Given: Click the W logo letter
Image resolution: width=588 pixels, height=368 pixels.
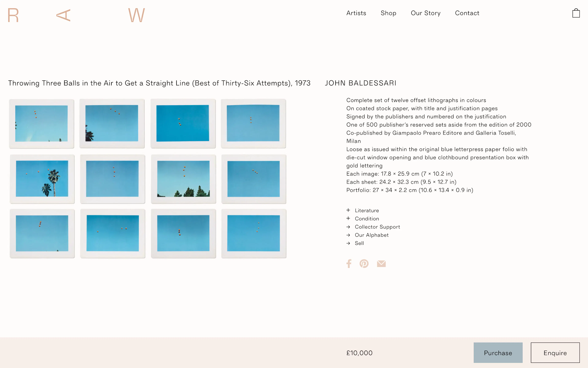Looking at the screenshot, I should (x=137, y=15).
